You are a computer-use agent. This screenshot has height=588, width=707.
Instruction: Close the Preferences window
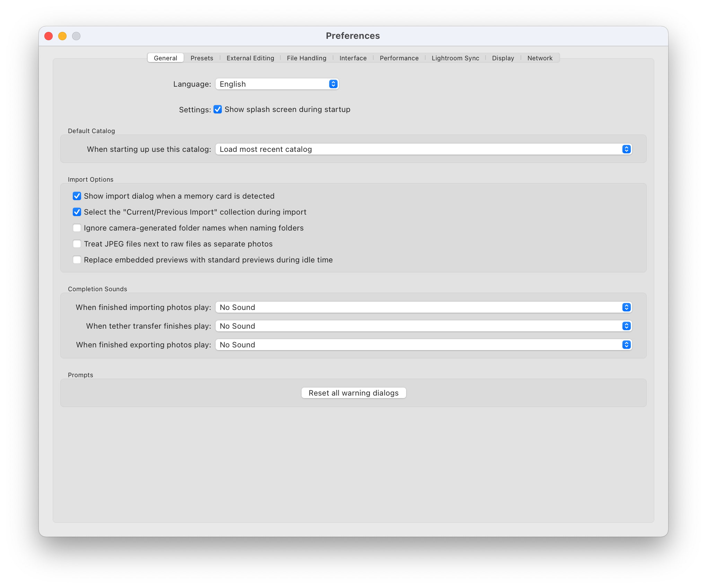tap(49, 36)
